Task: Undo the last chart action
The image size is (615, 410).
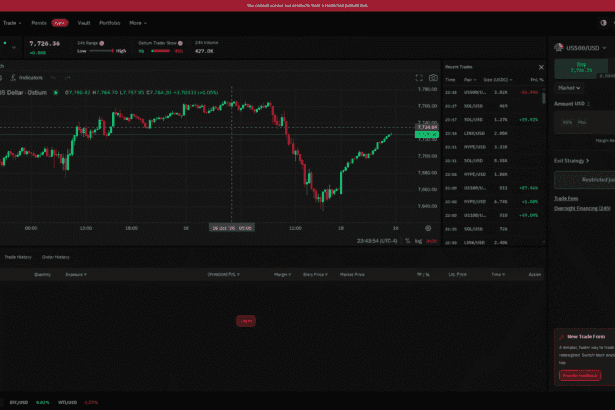Action: click(53, 78)
